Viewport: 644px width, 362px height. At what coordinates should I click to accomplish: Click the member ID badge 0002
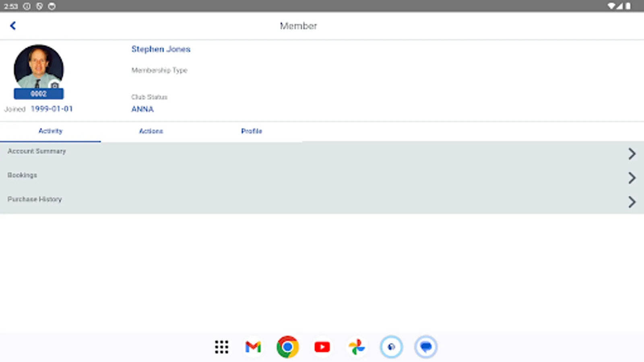pyautogui.click(x=39, y=93)
